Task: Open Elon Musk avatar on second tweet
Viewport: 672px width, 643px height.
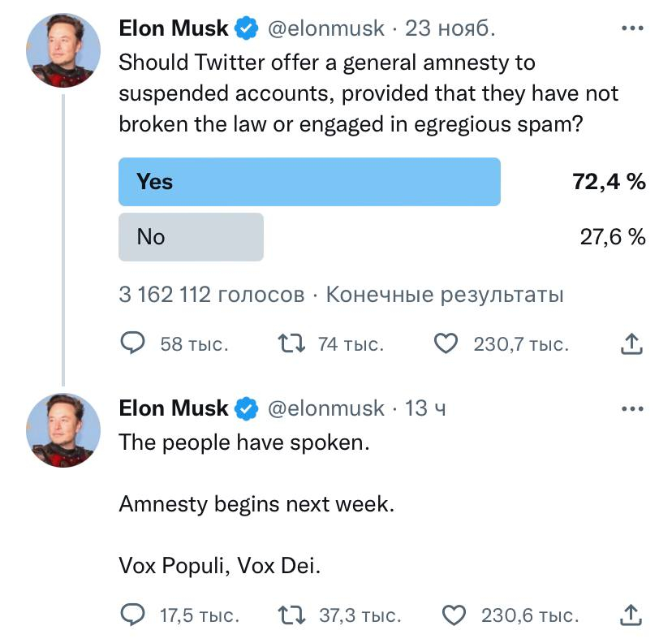Action: [64, 429]
